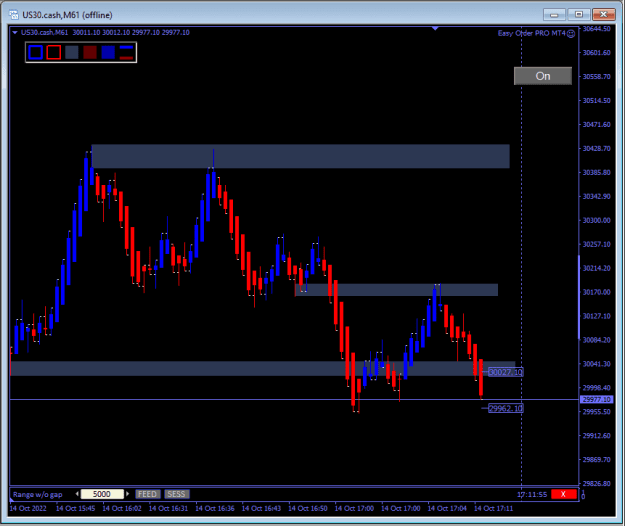
Task: Click the 29977.10 current price tag
Action: click(596, 399)
